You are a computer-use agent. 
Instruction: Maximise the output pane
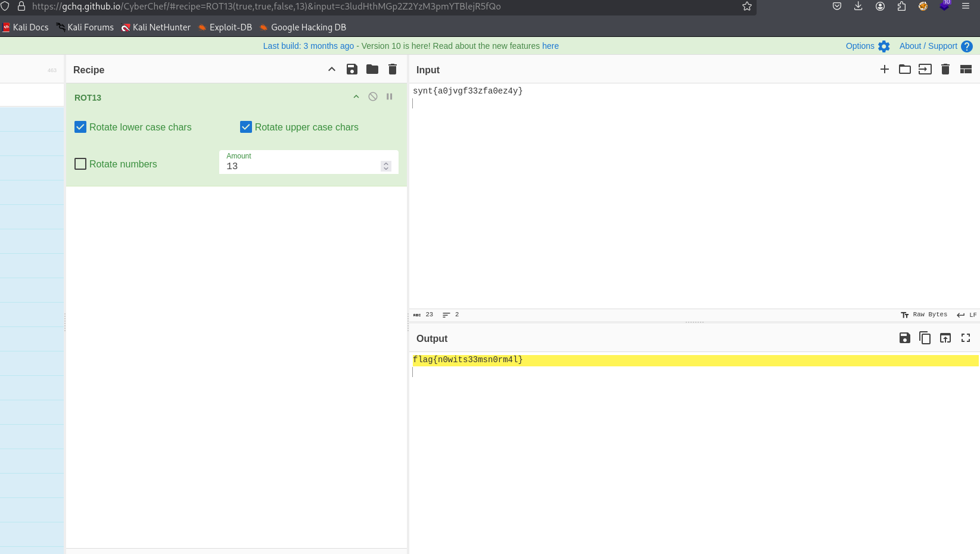966,338
